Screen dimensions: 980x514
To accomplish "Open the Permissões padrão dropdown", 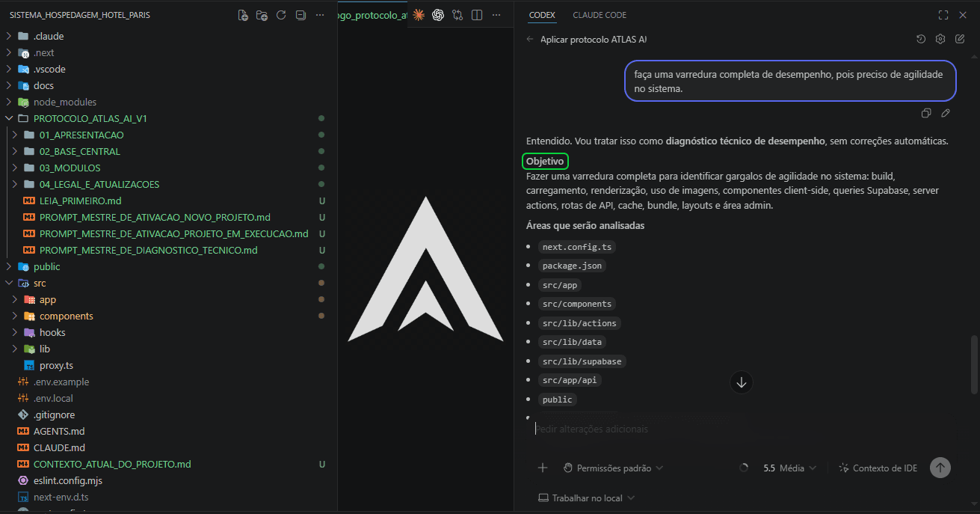I will [613, 468].
